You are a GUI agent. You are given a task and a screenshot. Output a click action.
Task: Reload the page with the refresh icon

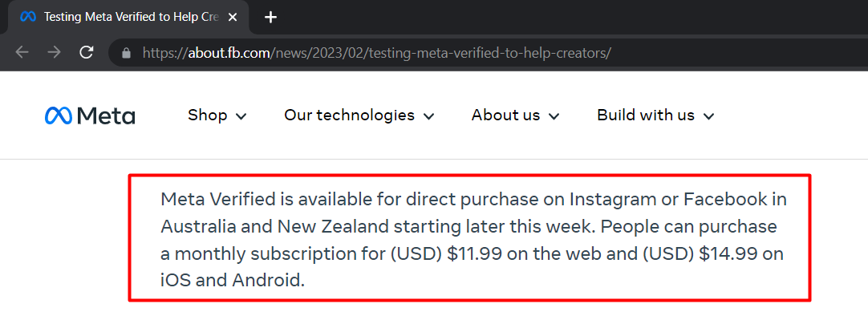pyautogui.click(x=87, y=53)
